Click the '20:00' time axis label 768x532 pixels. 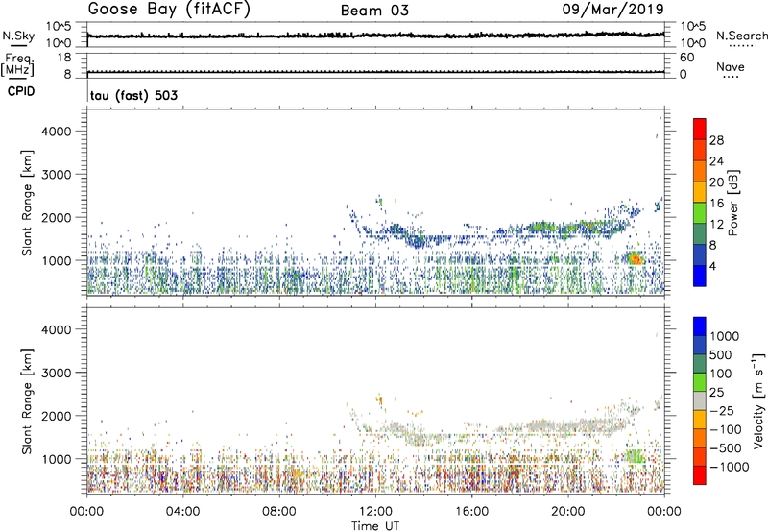(x=568, y=512)
